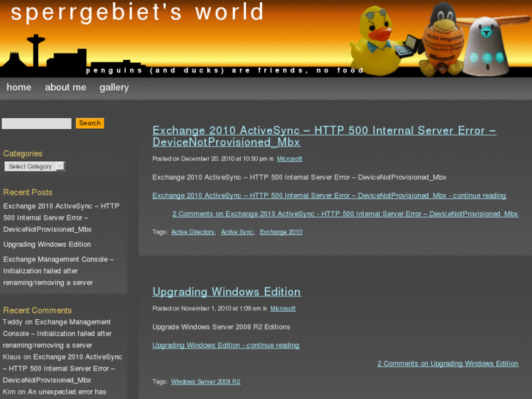Open the Exchange 2010 ActiveSync post title
The height and width of the screenshot is (399, 532).
324,136
